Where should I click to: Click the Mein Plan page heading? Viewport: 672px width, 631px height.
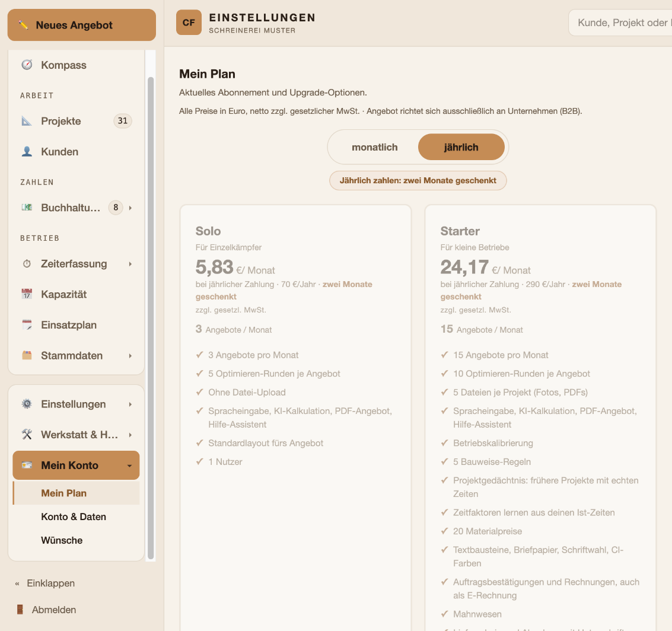click(207, 74)
